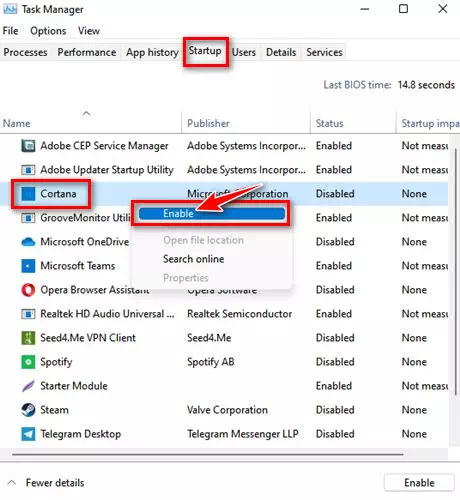This screenshot has width=460, height=500.
Task: Click the Adobe Updater Startup Utility icon
Action: (x=28, y=170)
